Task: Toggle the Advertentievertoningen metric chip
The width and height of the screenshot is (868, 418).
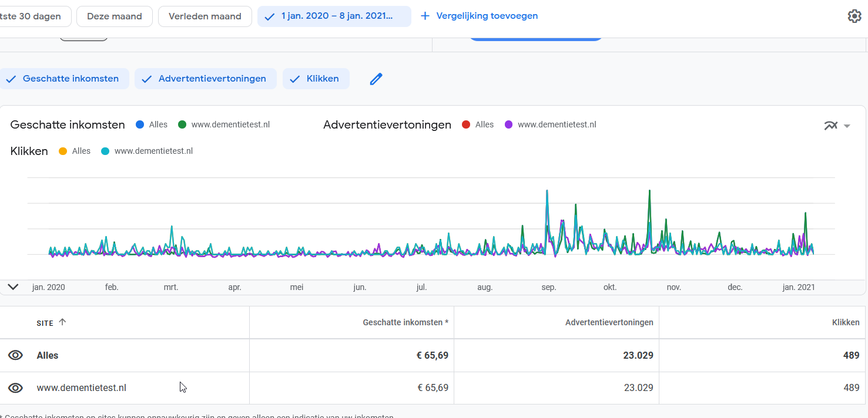Action: [x=206, y=79]
